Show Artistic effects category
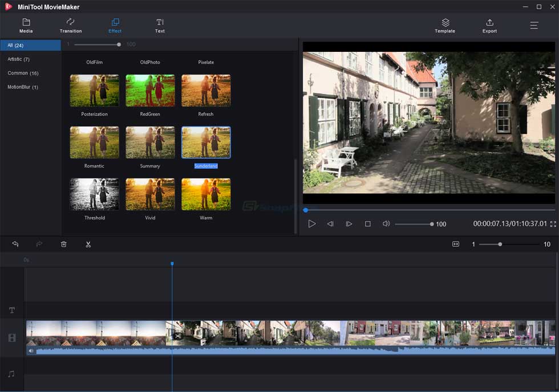Viewport: 559px width, 392px height. point(19,59)
